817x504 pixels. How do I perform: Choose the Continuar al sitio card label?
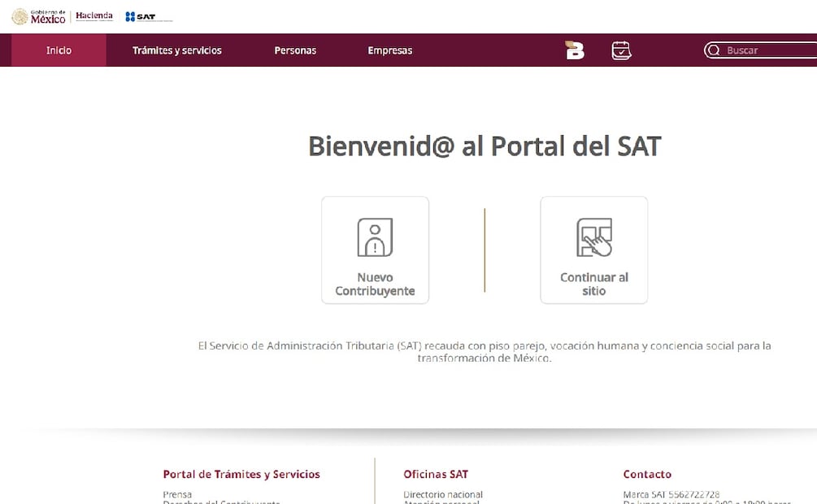point(594,284)
